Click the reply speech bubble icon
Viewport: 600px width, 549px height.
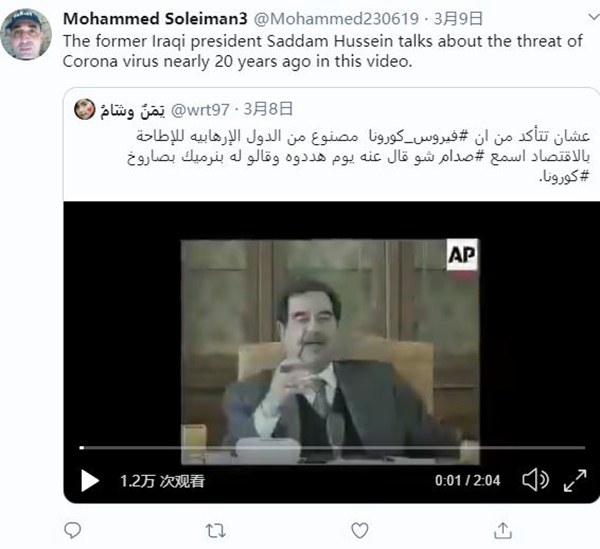[72, 530]
